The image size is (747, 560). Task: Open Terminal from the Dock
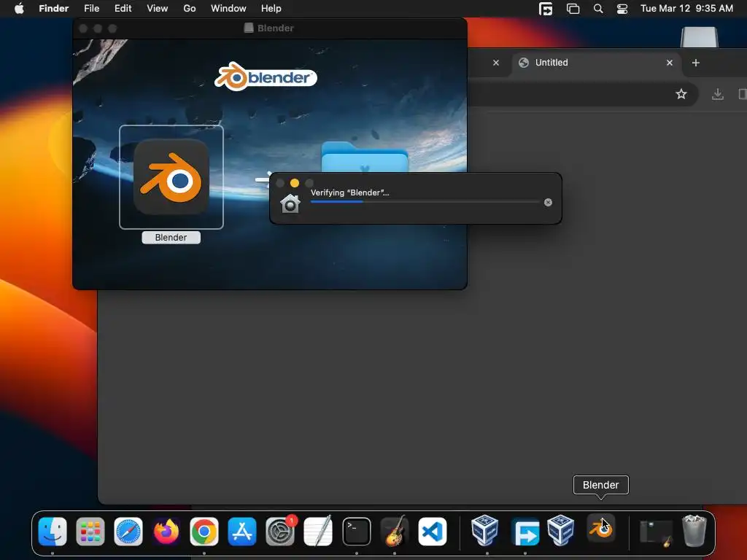(x=356, y=532)
